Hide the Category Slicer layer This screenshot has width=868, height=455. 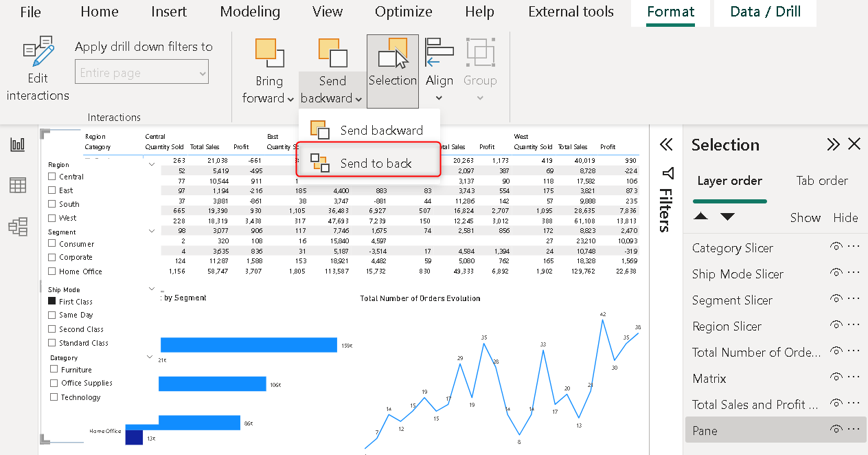[x=836, y=248]
